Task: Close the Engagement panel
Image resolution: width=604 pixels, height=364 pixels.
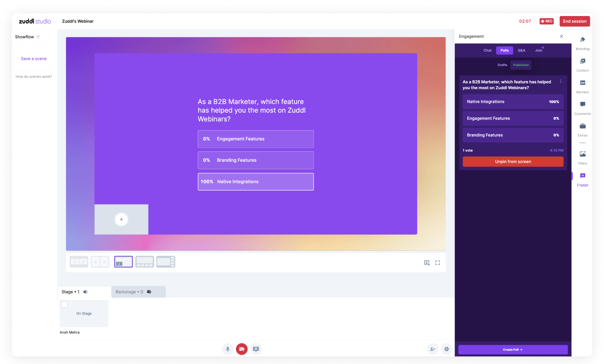Action: tap(562, 36)
